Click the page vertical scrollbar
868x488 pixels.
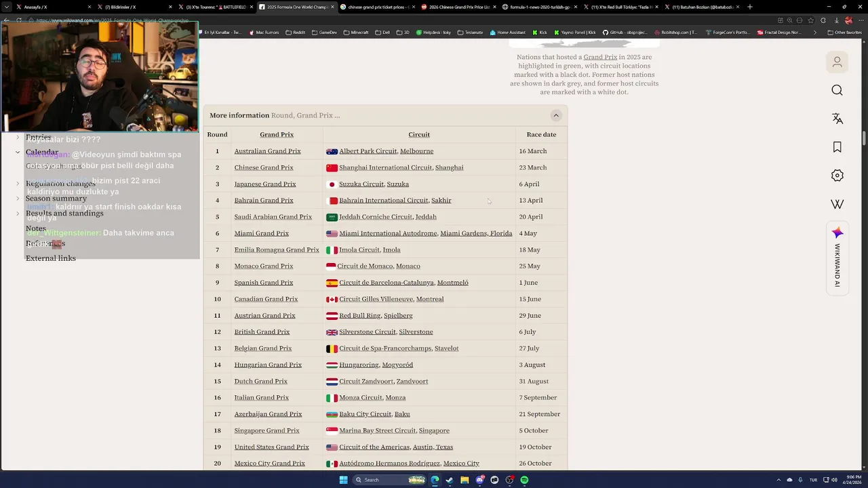(x=864, y=138)
